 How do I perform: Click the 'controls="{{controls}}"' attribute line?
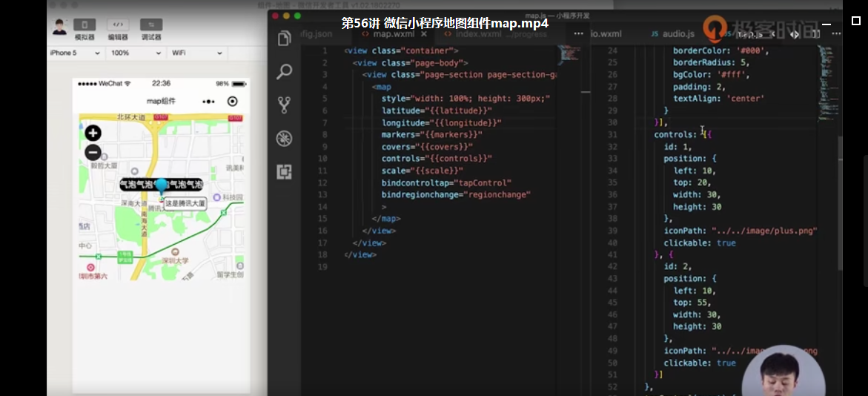pos(437,159)
